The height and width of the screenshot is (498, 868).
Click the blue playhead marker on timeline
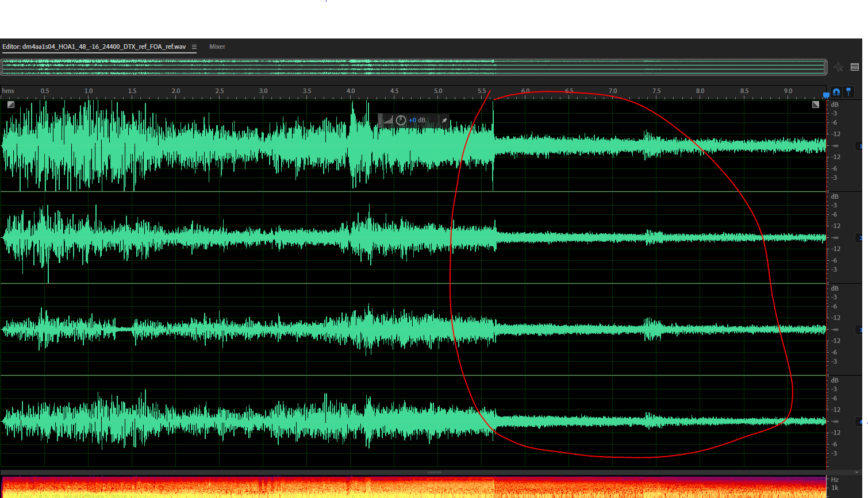[x=826, y=95]
